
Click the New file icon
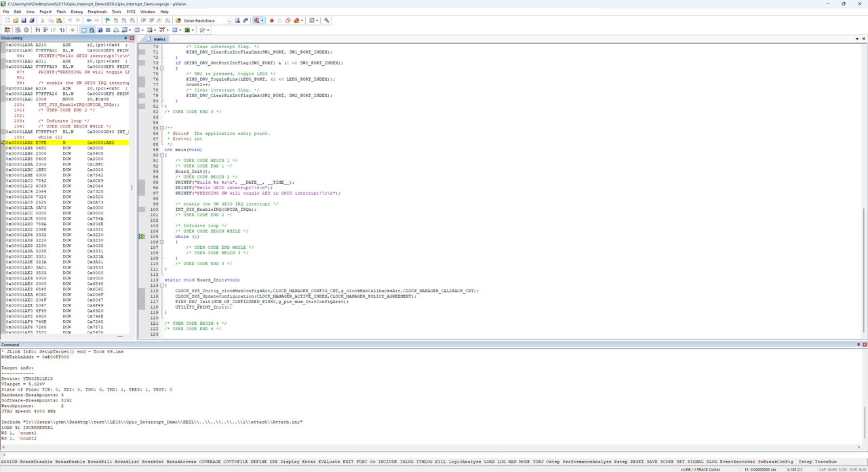[7, 20]
